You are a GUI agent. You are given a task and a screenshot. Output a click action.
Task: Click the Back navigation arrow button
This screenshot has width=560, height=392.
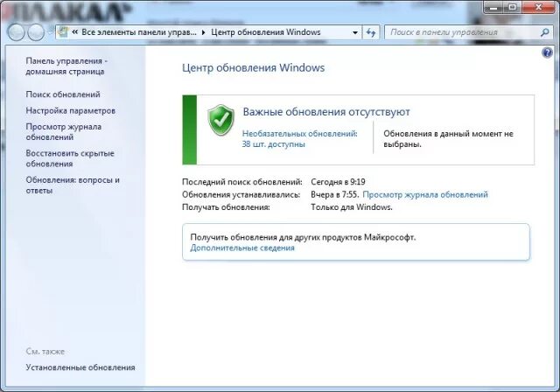pos(16,33)
